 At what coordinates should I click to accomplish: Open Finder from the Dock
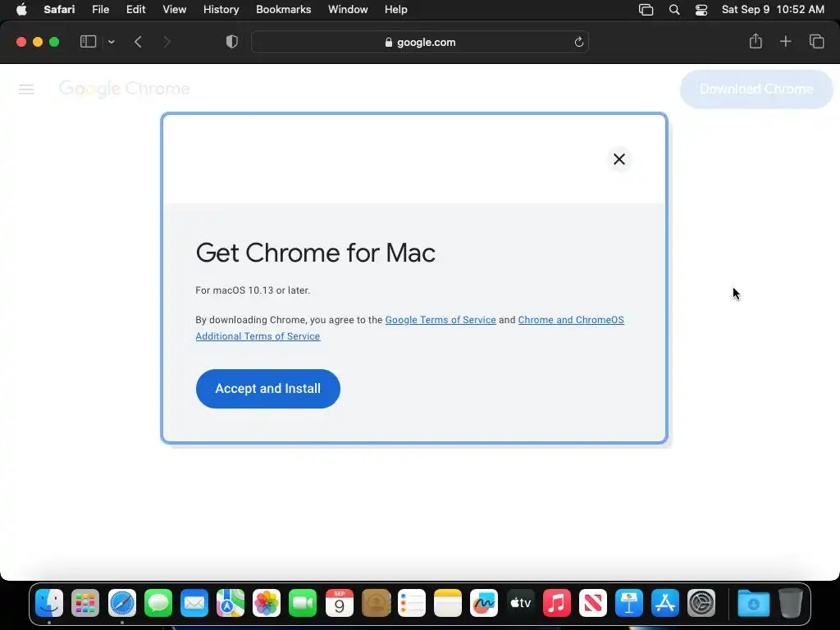point(49,603)
